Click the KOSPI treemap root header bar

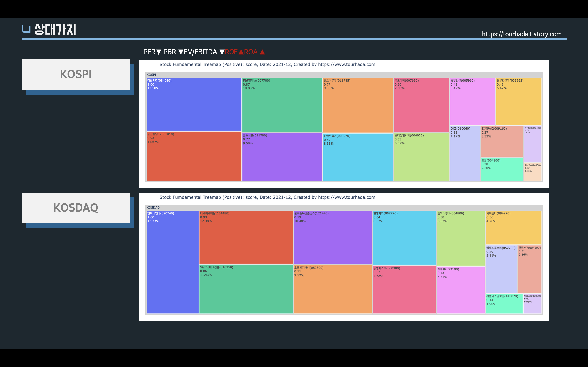coord(344,75)
